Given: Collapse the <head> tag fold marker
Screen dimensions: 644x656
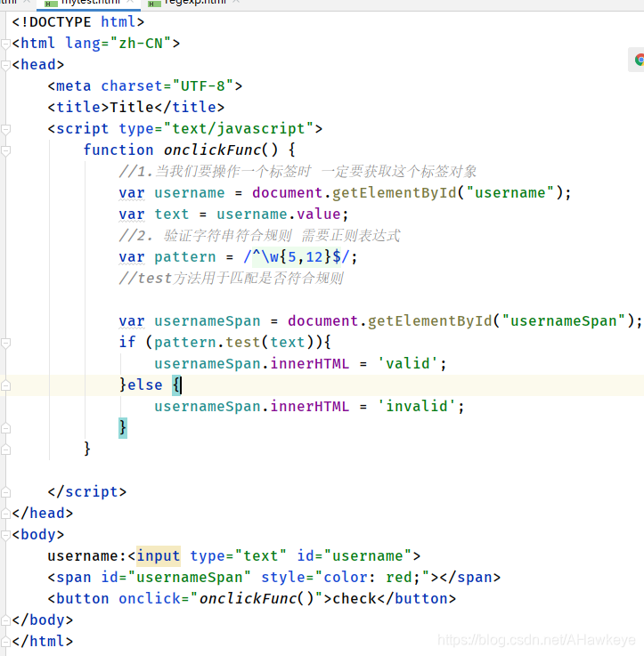Looking at the screenshot, I should click(5, 65).
